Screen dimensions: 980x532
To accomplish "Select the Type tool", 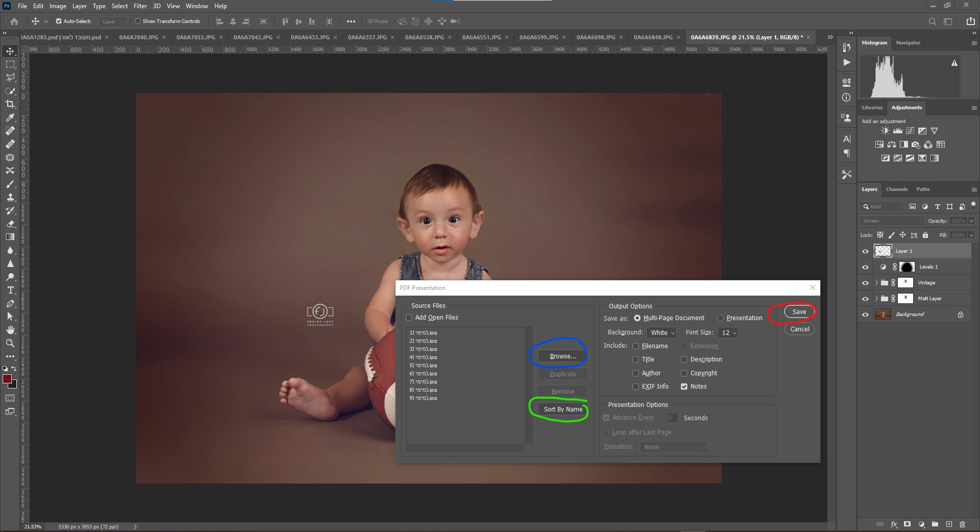I will point(10,290).
